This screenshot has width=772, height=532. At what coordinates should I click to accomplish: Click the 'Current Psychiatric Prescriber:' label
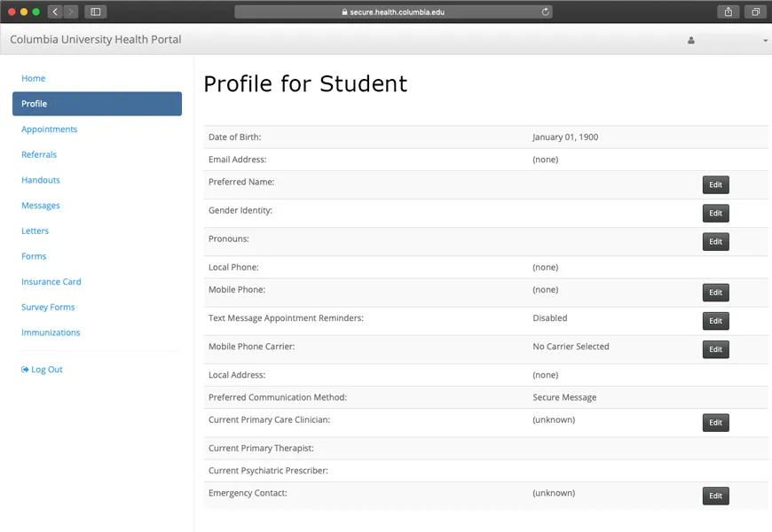[x=268, y=471]
